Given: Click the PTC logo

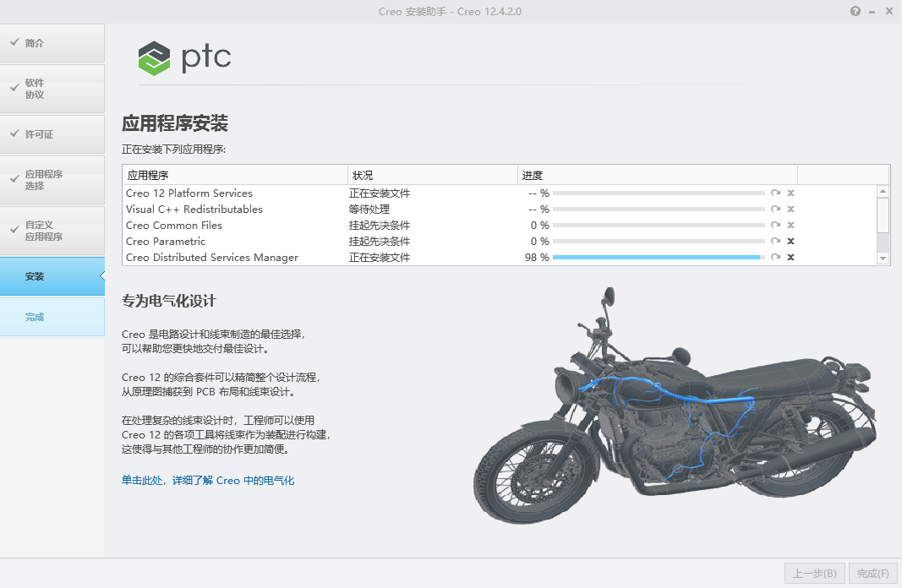Looking at the screenshot, I should click(x=184, y=57).
